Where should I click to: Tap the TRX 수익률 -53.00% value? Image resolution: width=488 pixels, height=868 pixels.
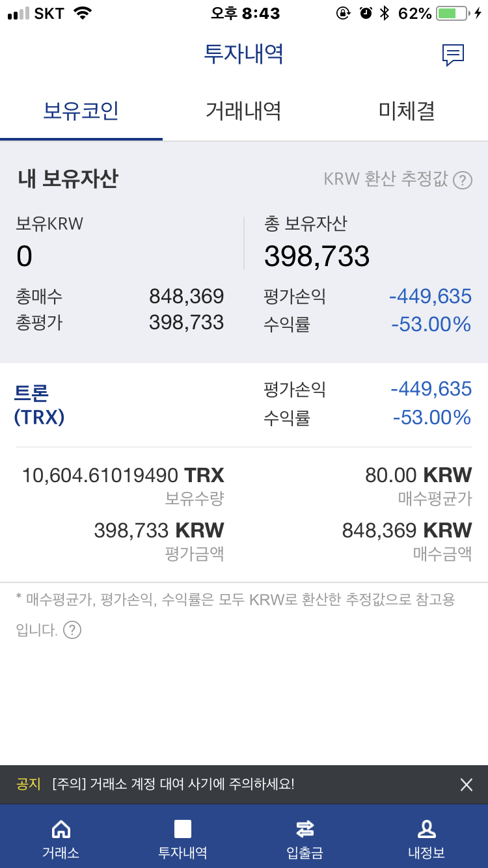432,417
